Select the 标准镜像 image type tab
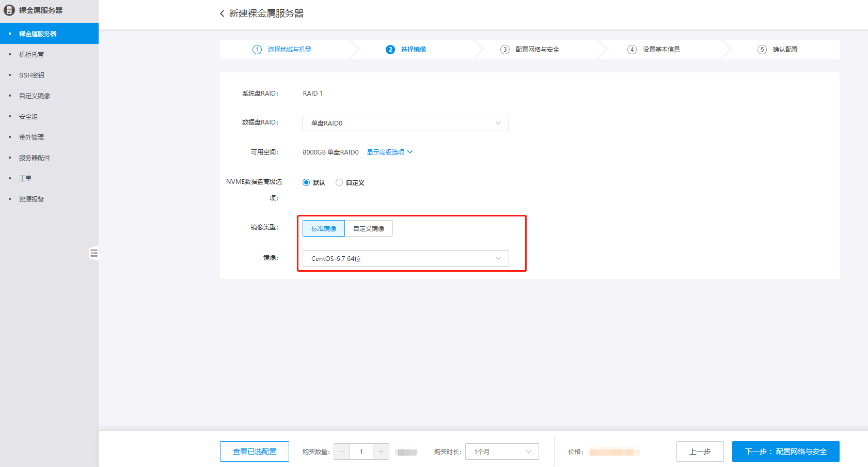 tap(324, 228)
